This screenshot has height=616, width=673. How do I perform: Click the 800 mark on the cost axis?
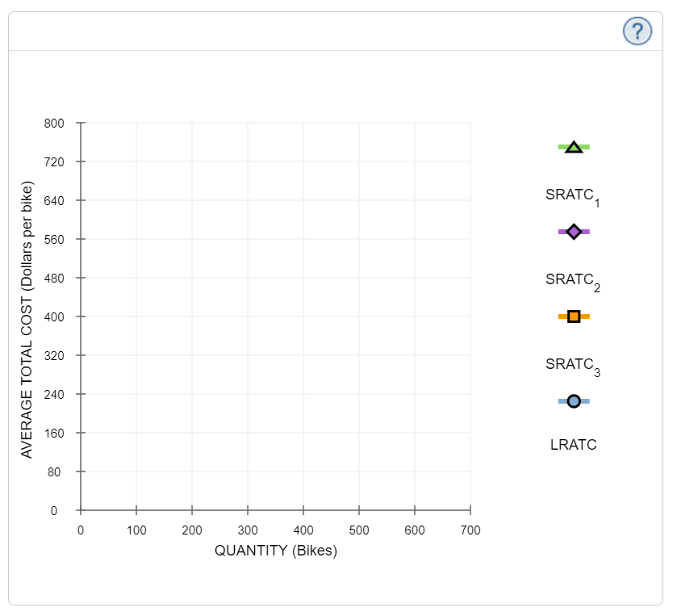click(x=56, y=123)
